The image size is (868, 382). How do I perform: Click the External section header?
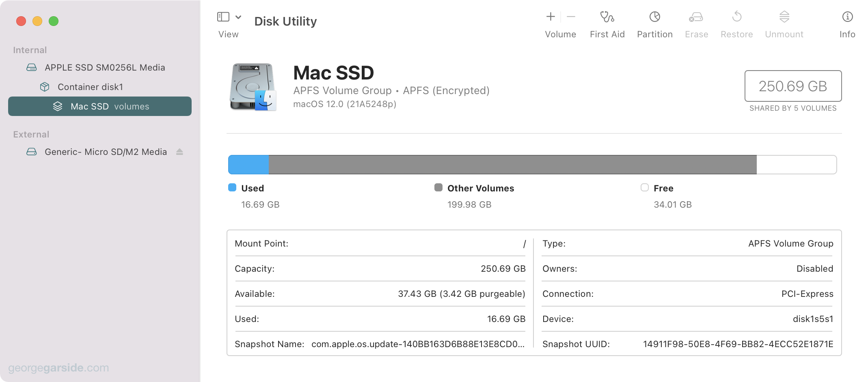pyautogui.click(x=31, y=134)
